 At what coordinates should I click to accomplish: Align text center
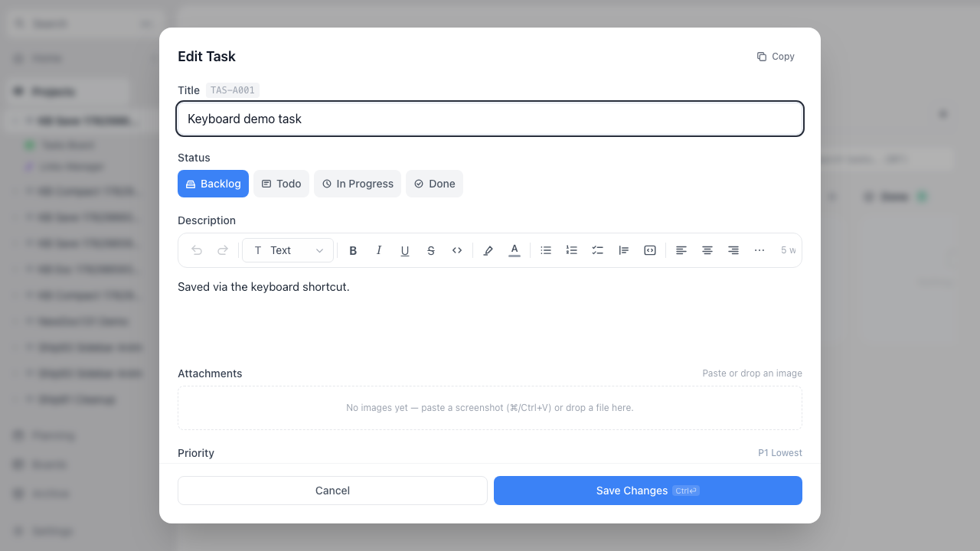point(707,250)
